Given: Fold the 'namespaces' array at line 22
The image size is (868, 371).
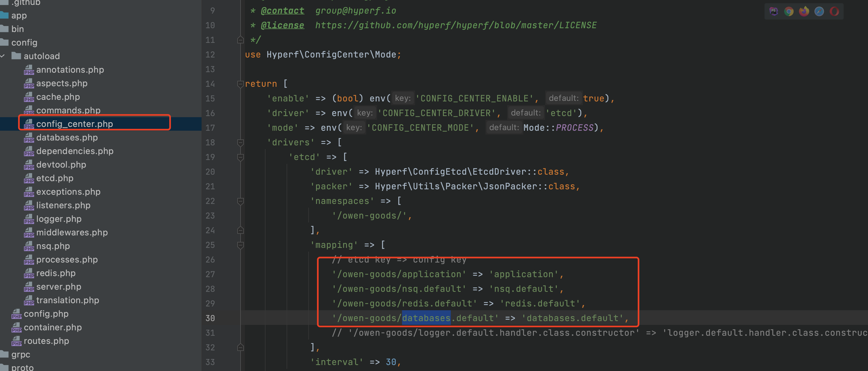Looking at the screenshot, I should tap(241, 201).
